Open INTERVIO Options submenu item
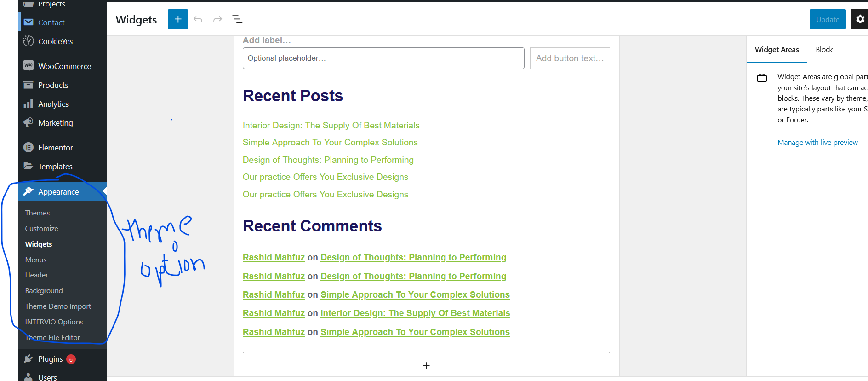Image resolution: width=868 pixels, height=381 pixels. pos(54,322)
